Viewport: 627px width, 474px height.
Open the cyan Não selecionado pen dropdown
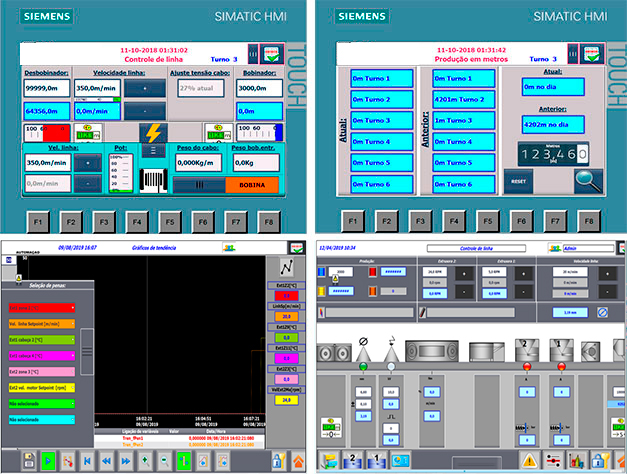click(x=42, y=420)
